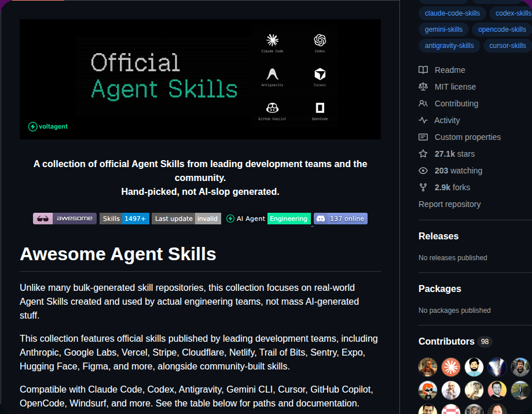
Task: Open fourth contributor avatar in second row
Action: click(497, 390)
